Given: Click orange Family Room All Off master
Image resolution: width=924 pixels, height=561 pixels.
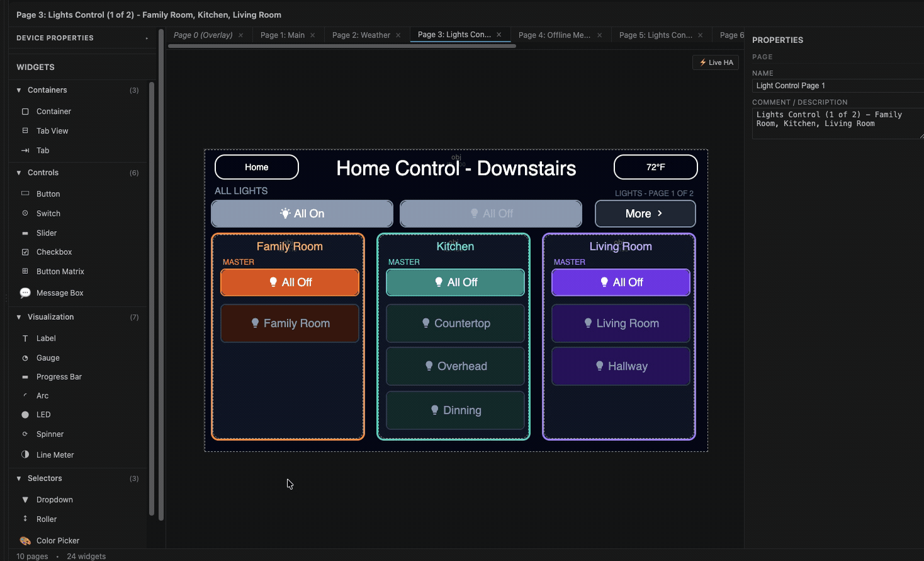Looking at the screenshot, I should (290, 282).
